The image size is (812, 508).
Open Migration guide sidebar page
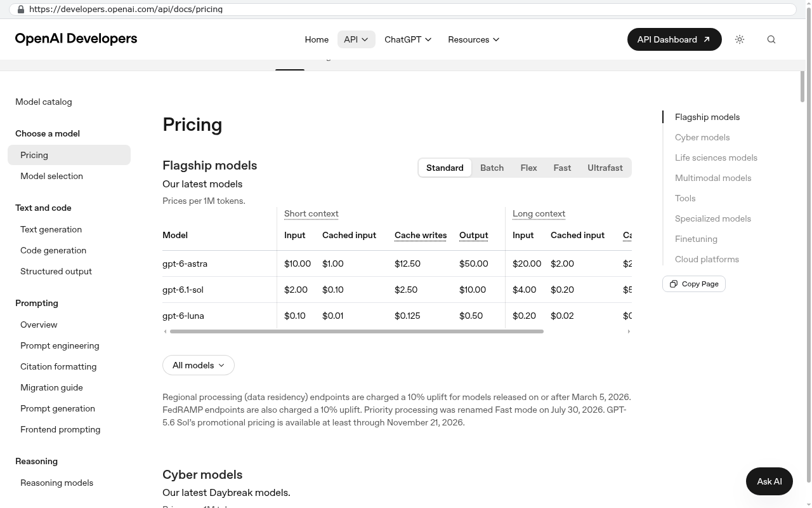(x=51, y=387)
